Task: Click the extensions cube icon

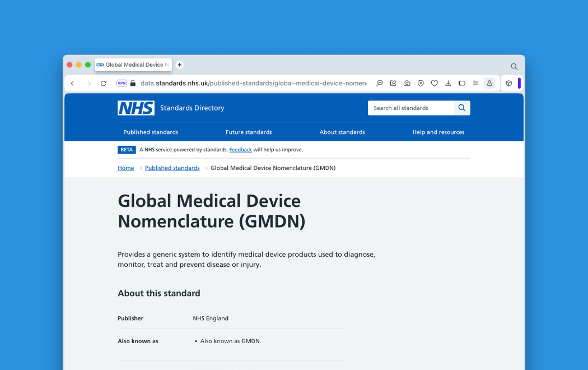Action: point(508,83)
